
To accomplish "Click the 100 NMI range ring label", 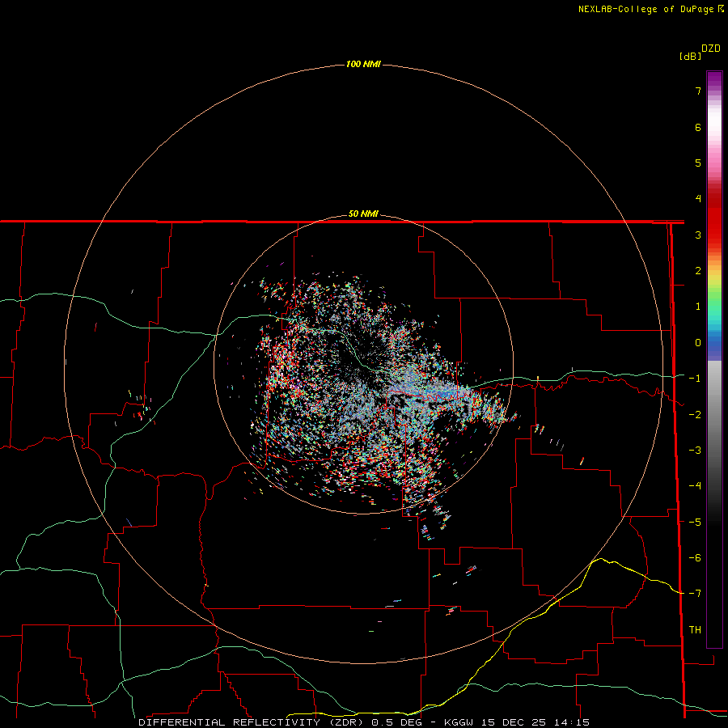I will pos(363,64).
